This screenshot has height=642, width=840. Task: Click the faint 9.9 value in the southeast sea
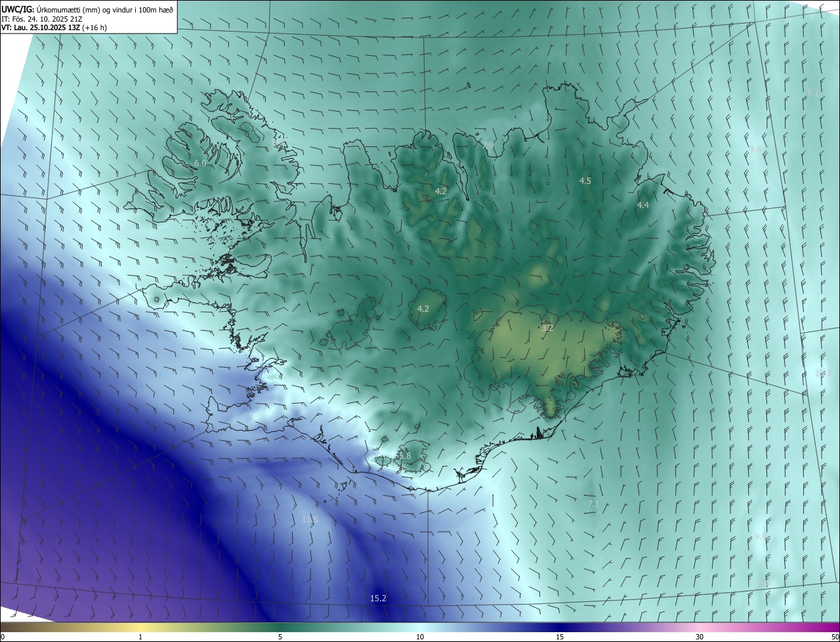pos(761,536)
